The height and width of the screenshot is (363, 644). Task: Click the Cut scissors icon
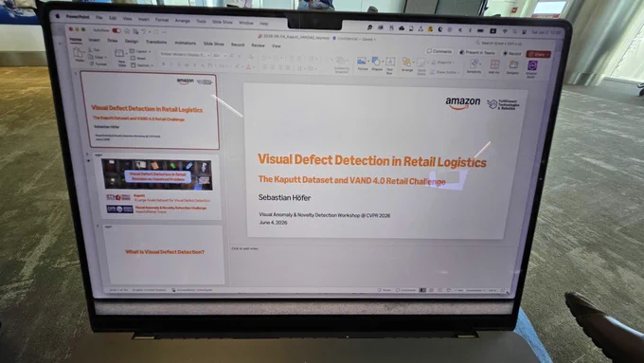pos(91,49)
